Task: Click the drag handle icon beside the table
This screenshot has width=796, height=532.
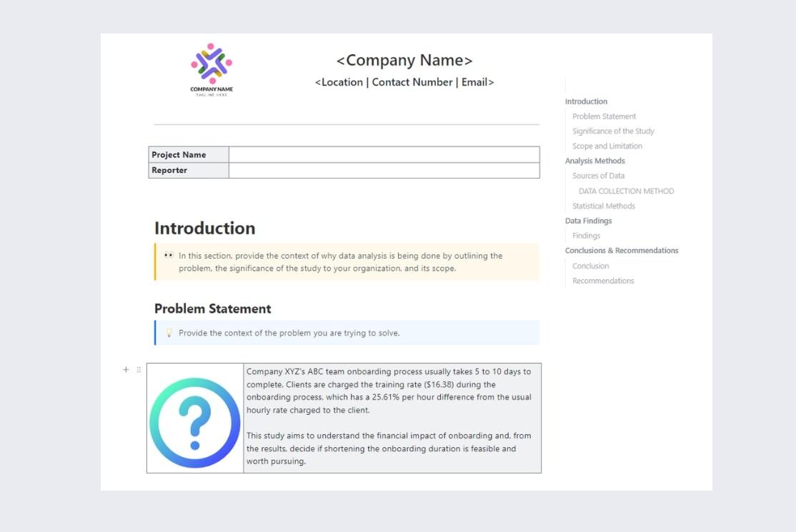Action: tap(139, 370)
